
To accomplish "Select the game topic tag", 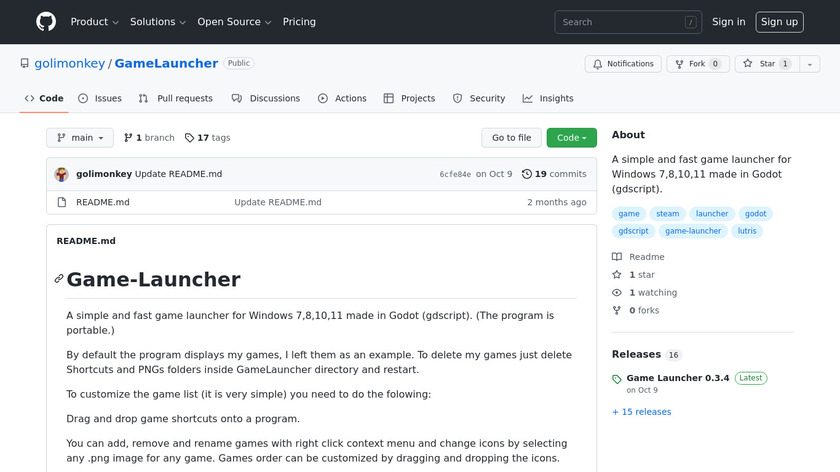I will coord(629,214).
